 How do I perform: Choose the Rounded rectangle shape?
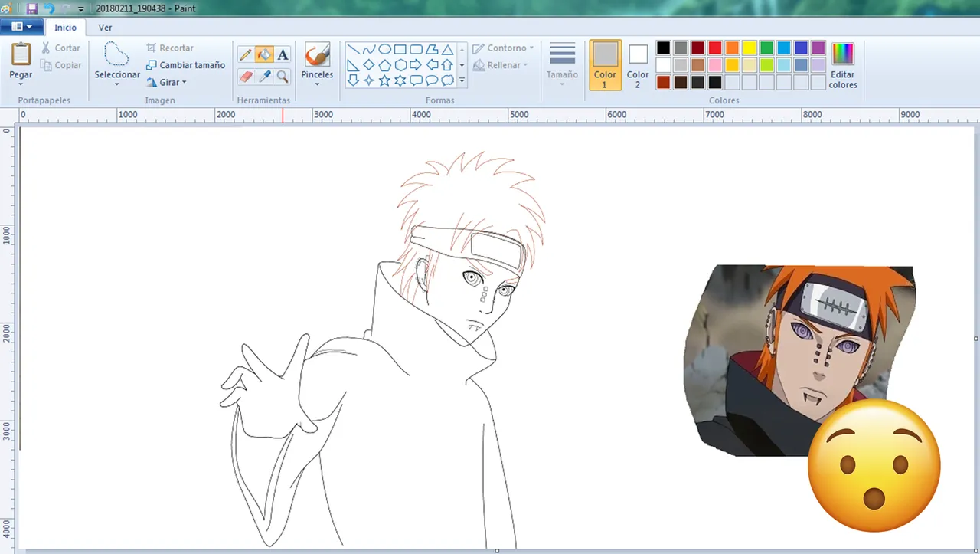(416, 49)
